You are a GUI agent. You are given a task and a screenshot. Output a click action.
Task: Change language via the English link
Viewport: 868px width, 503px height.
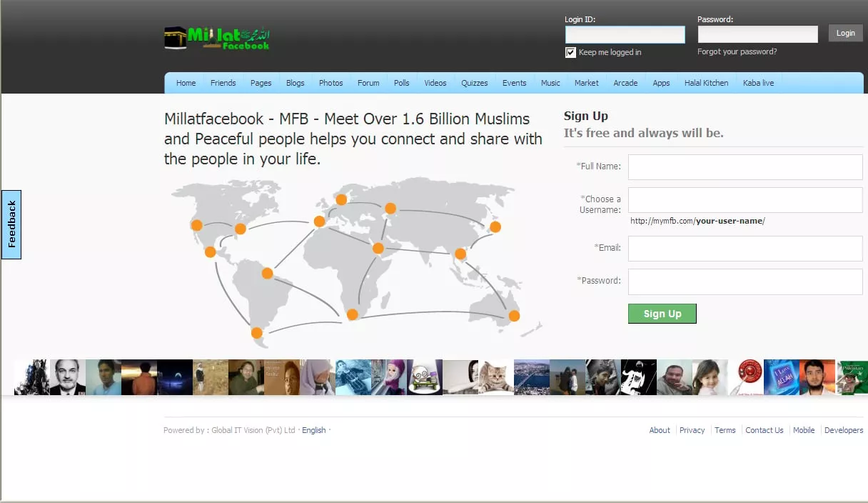click(314, 430)
